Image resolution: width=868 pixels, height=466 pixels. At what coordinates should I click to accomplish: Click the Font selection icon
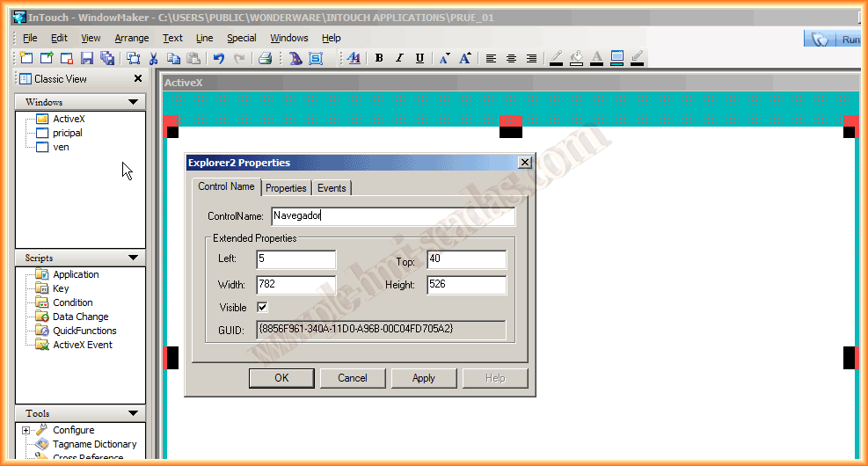pos(354,58)
